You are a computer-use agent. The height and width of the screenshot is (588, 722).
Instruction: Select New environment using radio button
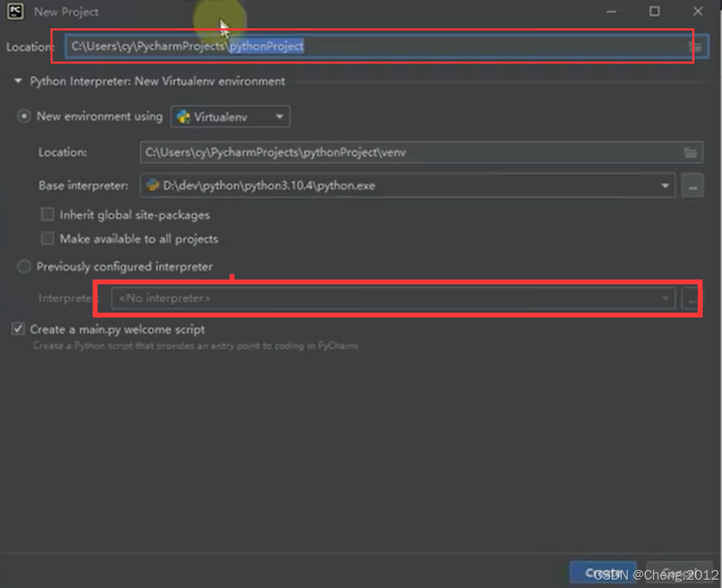24,116
